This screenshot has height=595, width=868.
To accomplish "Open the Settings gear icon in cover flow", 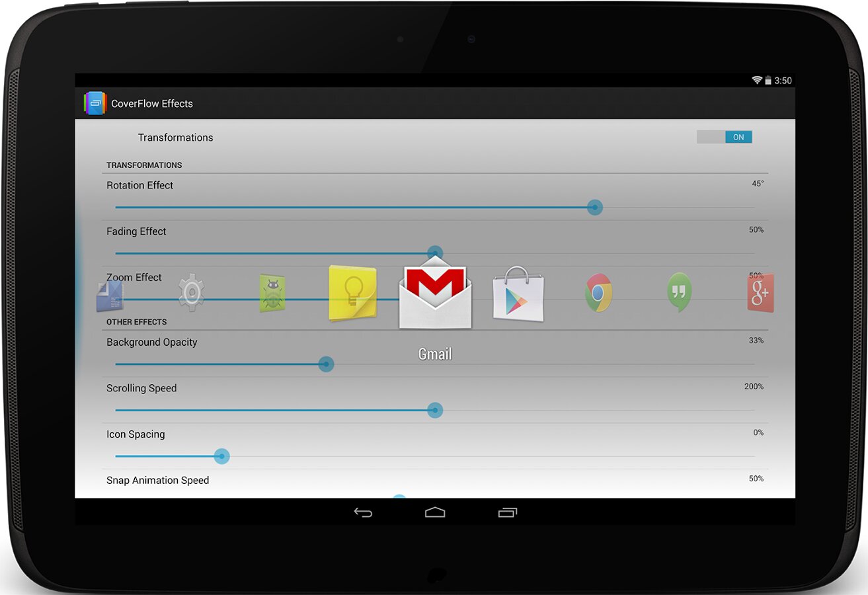I will pyautogui.click(x=191, y=293).
